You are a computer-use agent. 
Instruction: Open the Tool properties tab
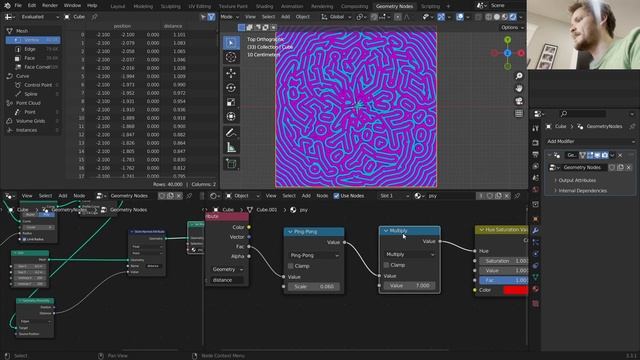pos(536,129)
